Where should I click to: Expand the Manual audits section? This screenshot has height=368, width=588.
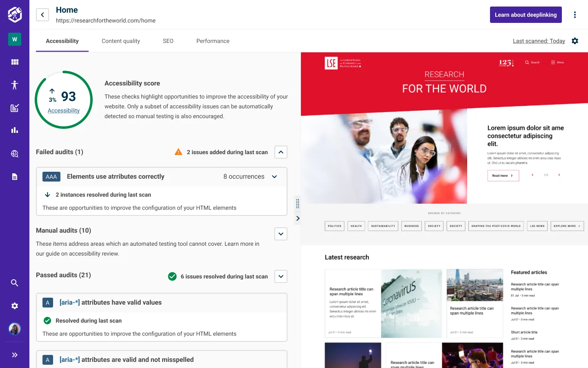coord(281,233)
